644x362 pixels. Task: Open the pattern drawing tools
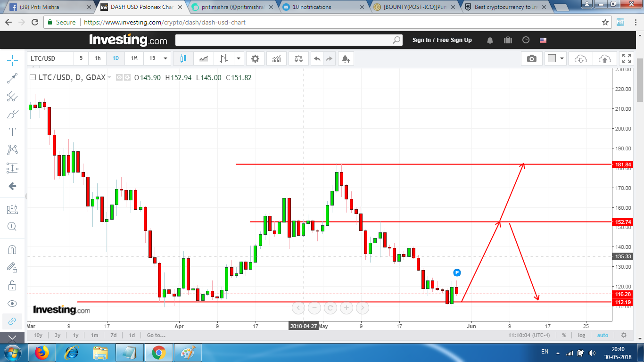[x=12, y=150]
